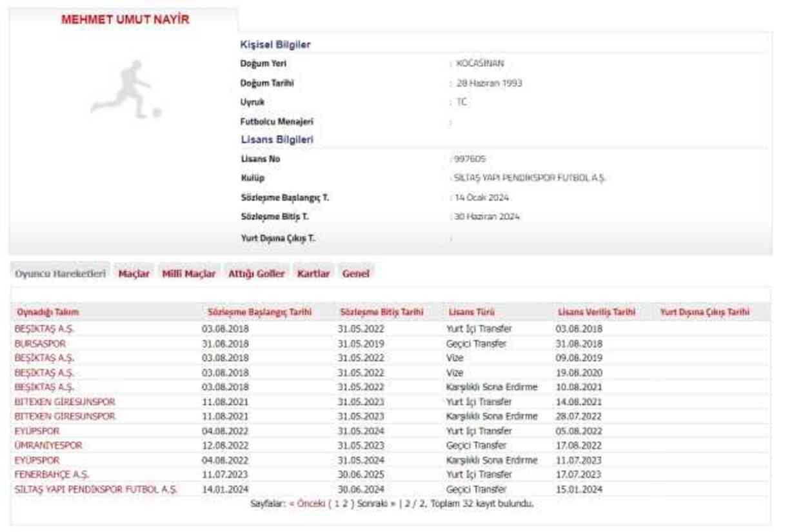Select the Oyuncu Hareketleri tab
Image resolution: width=803 pixels, height=532 pixels.
pyautogui.click(x=60, y=273)
